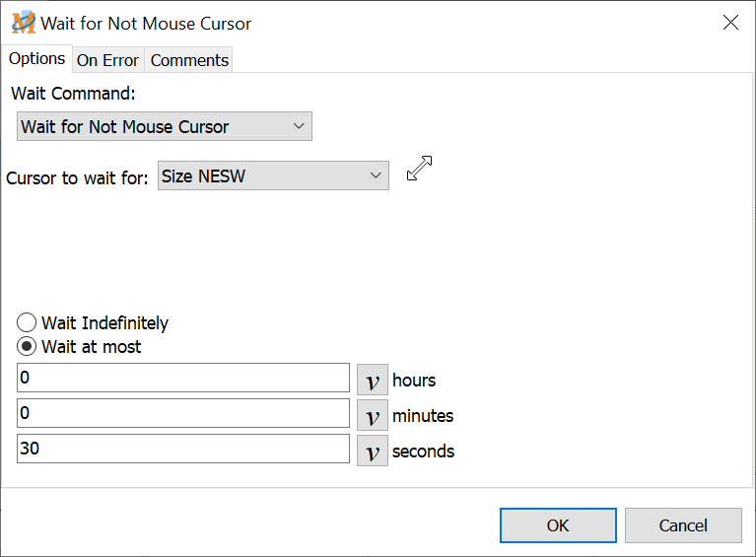Click the variable button next to hours
This screenshot has height=557, width=756.
(372, 380)
